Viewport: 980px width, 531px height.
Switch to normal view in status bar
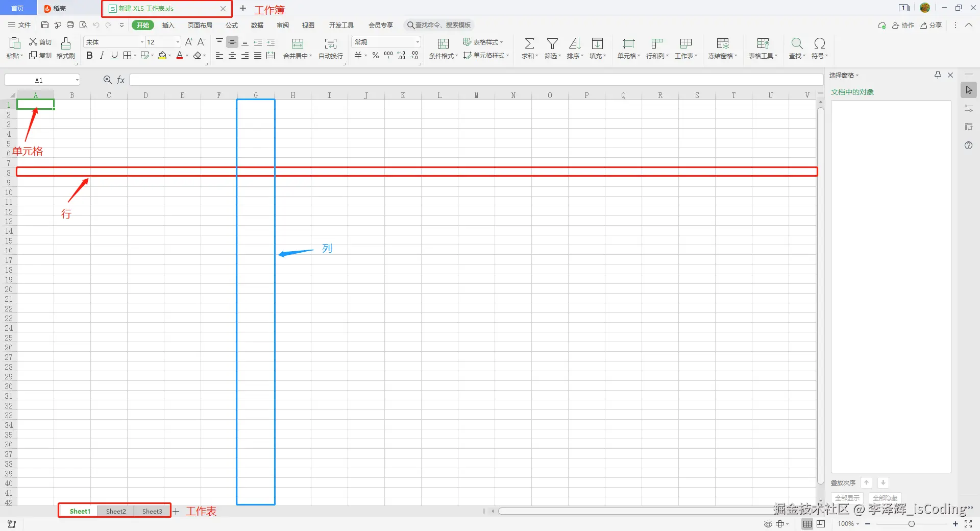(x=807, y=524)
